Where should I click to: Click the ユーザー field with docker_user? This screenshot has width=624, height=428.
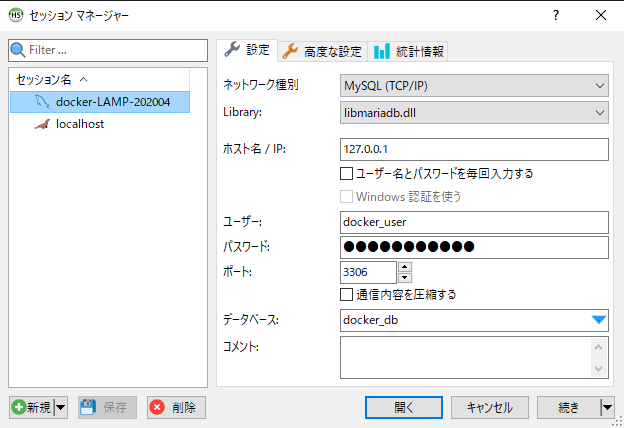474,222
